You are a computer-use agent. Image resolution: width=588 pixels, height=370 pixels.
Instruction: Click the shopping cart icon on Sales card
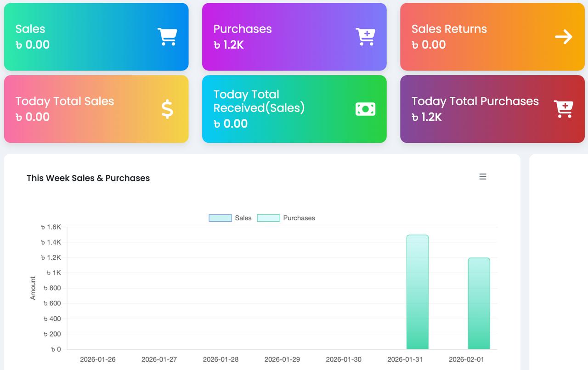pos(167,37)
